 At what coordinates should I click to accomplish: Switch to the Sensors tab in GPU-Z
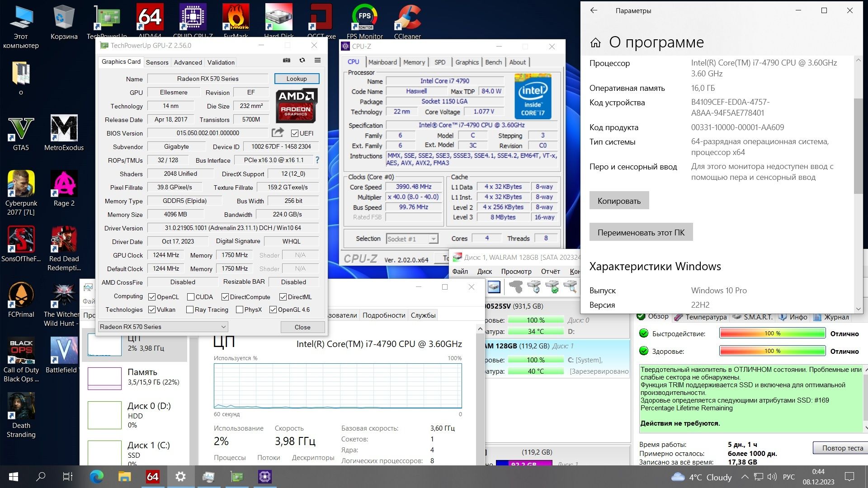point(157,62)
